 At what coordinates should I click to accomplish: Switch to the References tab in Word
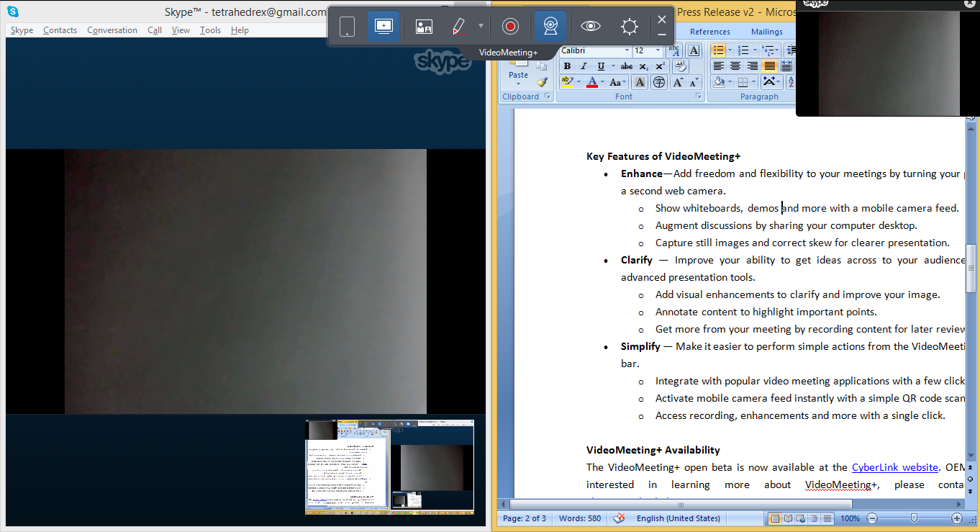(x=710, y=32)
